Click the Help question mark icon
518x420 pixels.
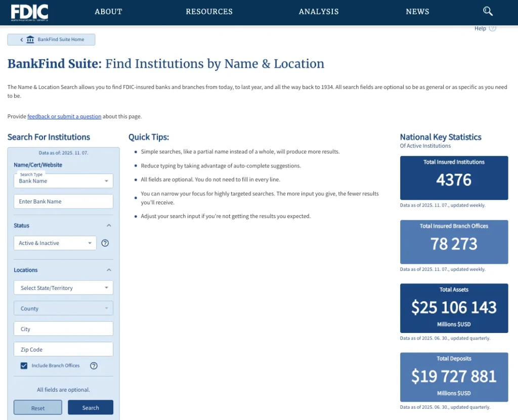tap(492, 28)
